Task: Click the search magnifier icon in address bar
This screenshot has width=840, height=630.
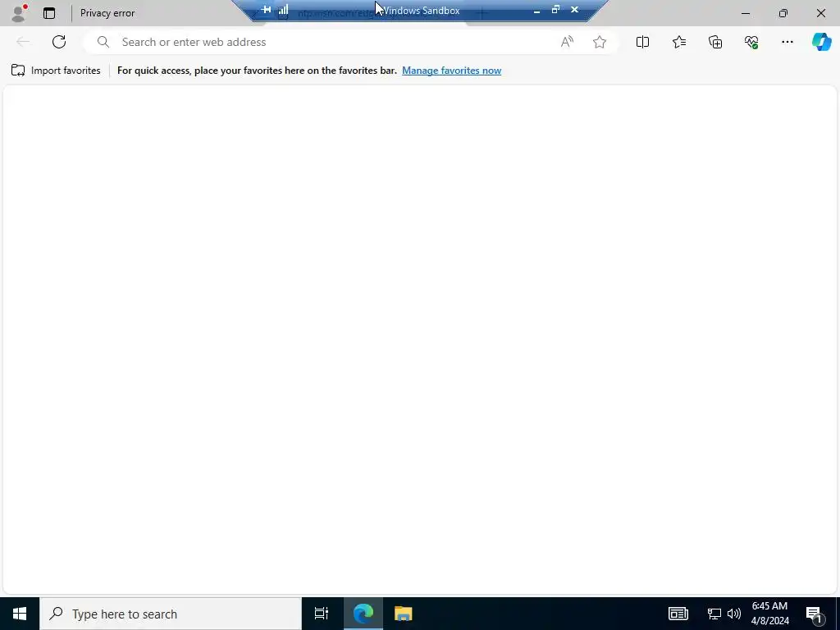Action: pyautogui.click(x=103, y=42)
